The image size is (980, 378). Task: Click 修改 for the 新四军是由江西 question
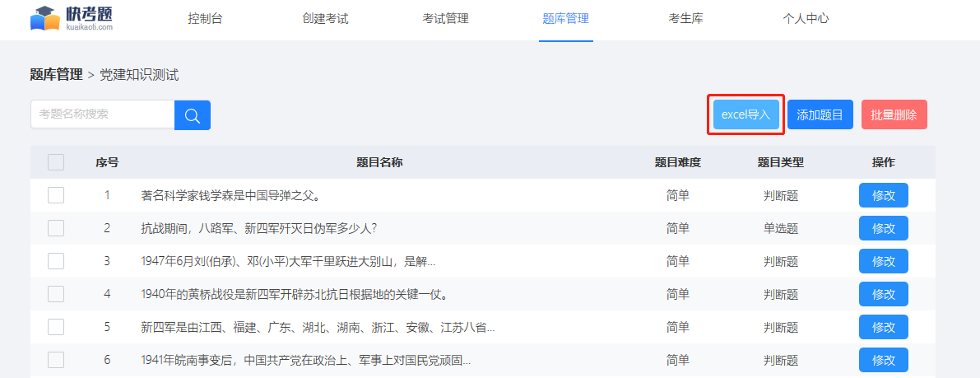point(884,327)
